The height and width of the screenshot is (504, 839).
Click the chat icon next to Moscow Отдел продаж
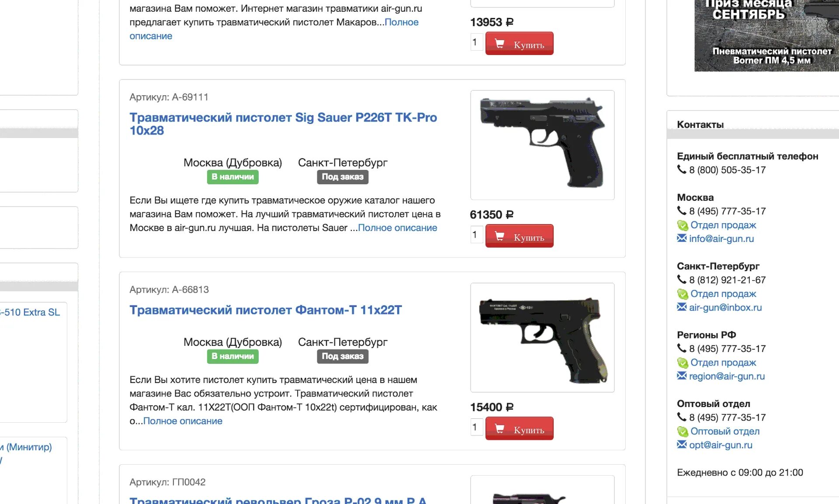tap(682, 225)
